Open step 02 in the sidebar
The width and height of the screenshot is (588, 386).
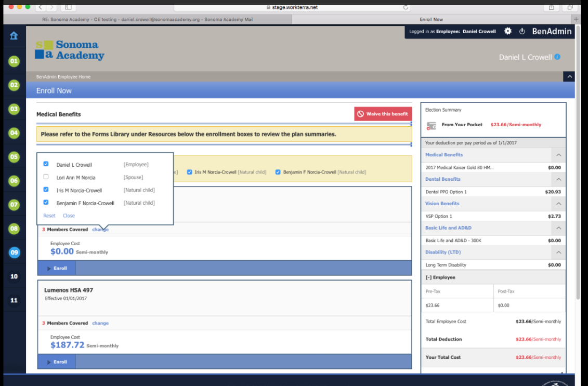click(14, 85)
